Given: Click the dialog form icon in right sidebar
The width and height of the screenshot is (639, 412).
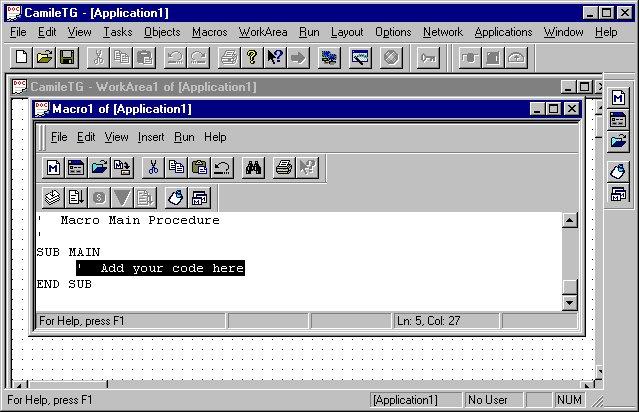Looking at the screenshot, I should pos(618,120).
